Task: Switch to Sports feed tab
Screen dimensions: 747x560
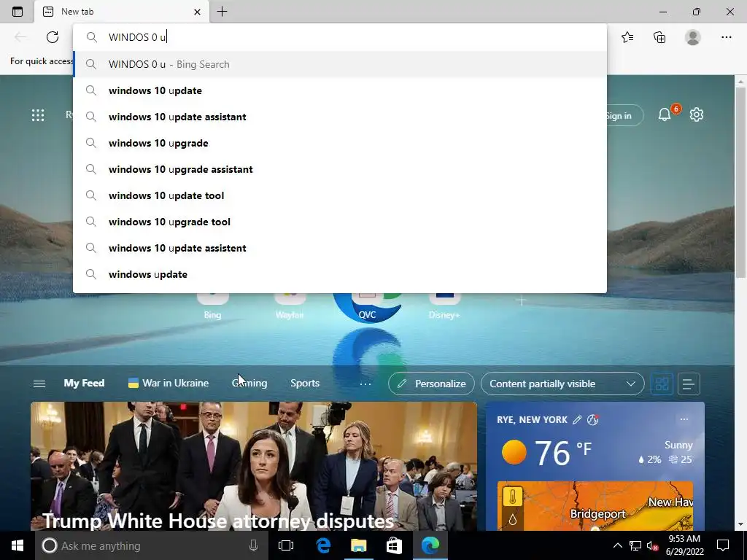Action: click(305, 383)
